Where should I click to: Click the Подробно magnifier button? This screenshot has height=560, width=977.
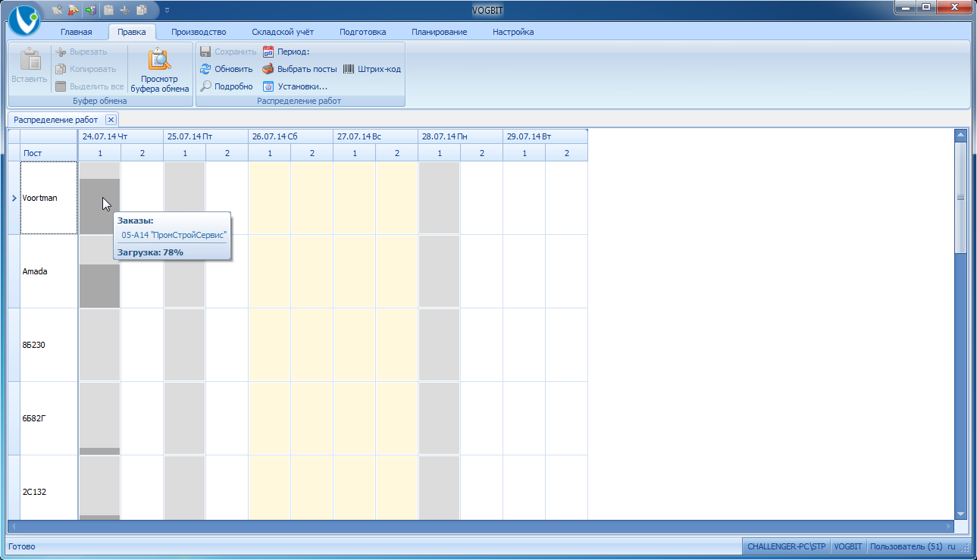coord(226,86)
